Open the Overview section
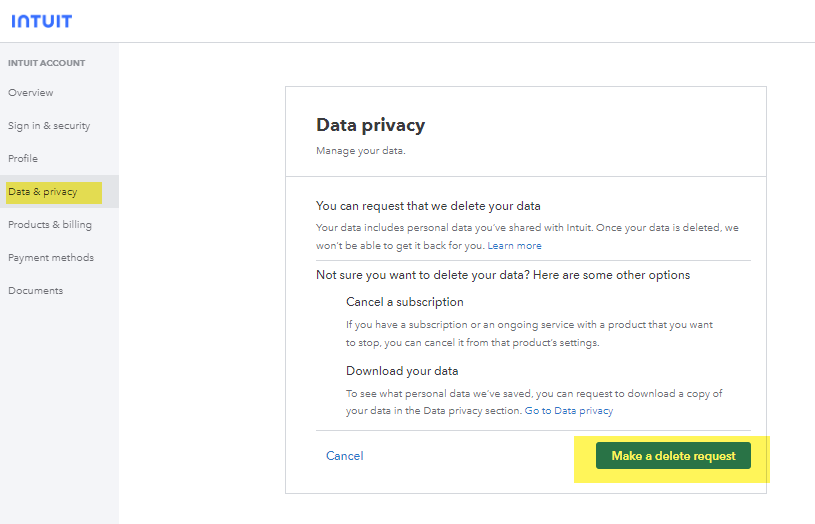The image size is (815, 524). pyautogui.click(x=31, y=93)
